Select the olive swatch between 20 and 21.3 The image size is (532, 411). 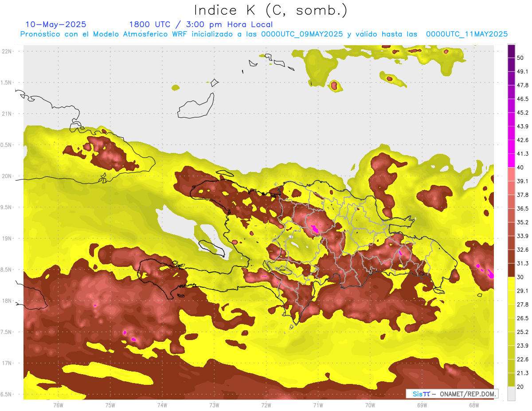(511, 380)
